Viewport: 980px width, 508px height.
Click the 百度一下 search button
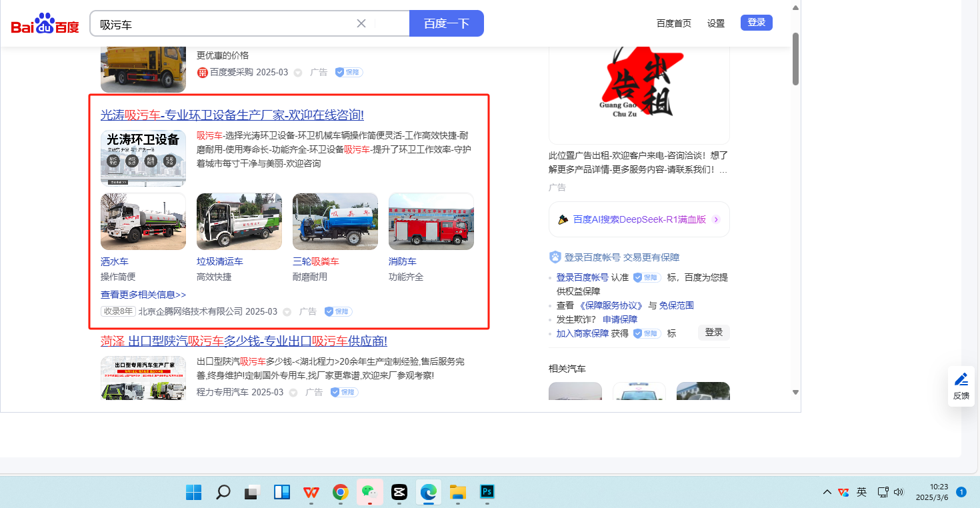click(447, 23)
